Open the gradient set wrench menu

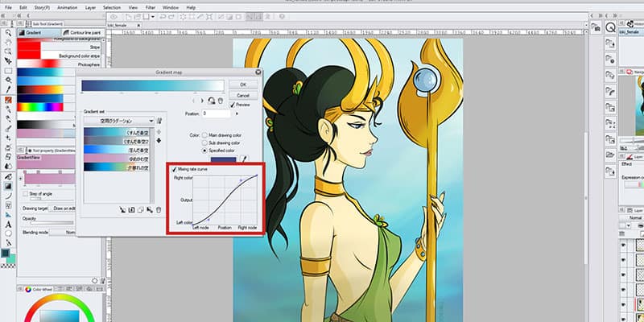[x=159, y=121]
